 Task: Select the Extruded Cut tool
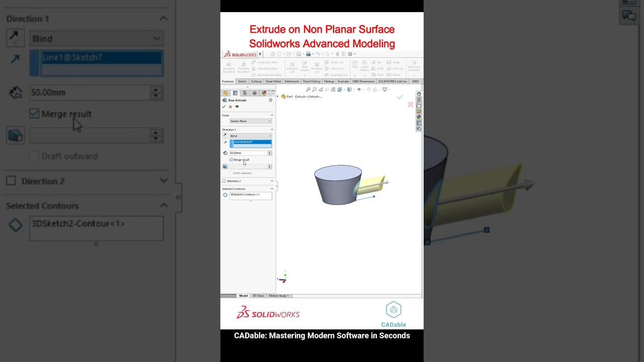tap(292, 67)
